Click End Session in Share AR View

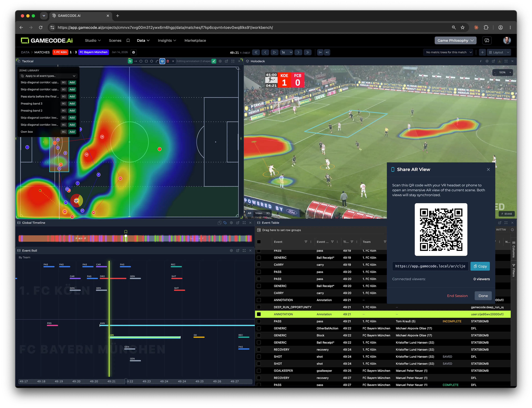coord(457,296)
